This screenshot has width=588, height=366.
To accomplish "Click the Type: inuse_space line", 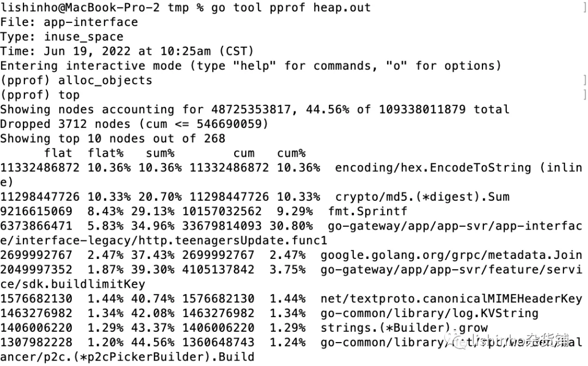I will [x=62, y=37].
